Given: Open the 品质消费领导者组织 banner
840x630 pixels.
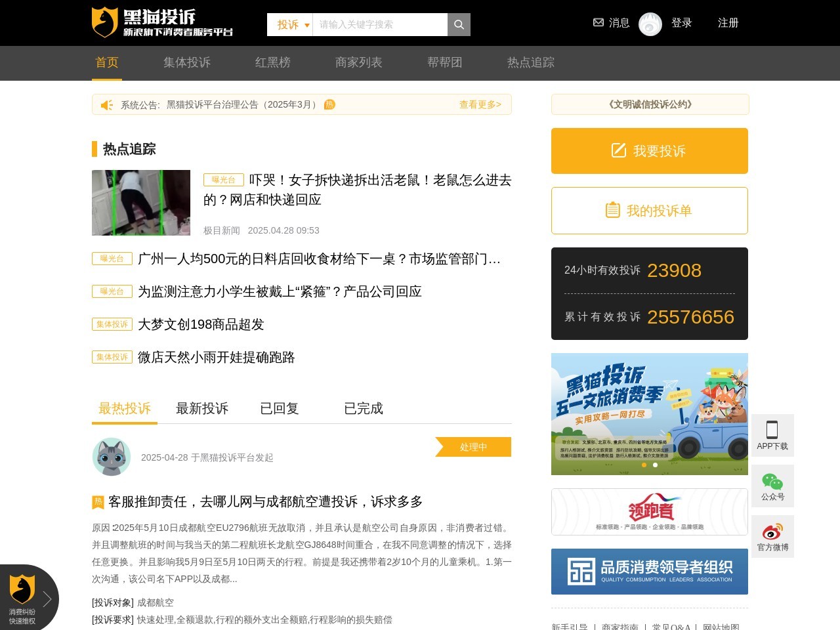Looking at the screenshot, I should point(650,572).
